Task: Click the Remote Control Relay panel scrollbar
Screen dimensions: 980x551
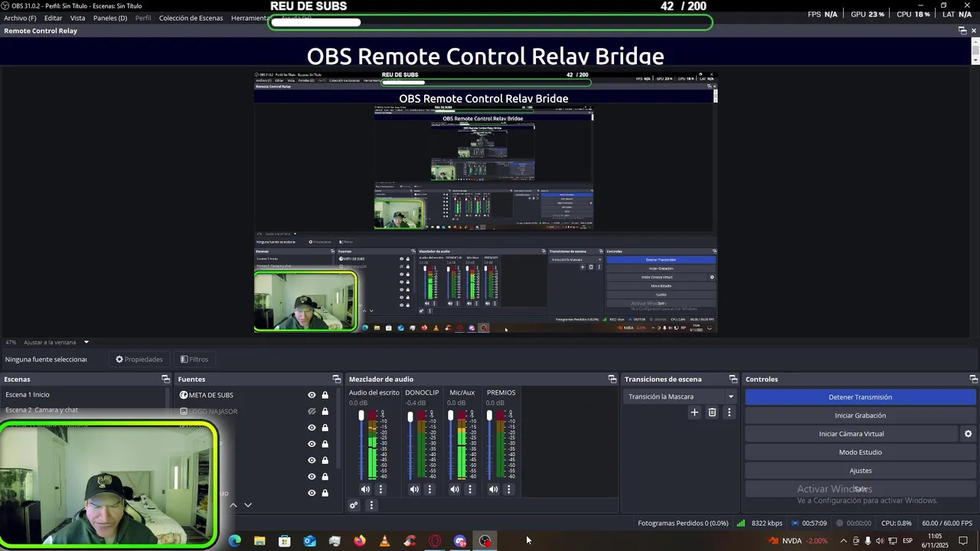Action: pyautogui.click(x=975, y=51)
